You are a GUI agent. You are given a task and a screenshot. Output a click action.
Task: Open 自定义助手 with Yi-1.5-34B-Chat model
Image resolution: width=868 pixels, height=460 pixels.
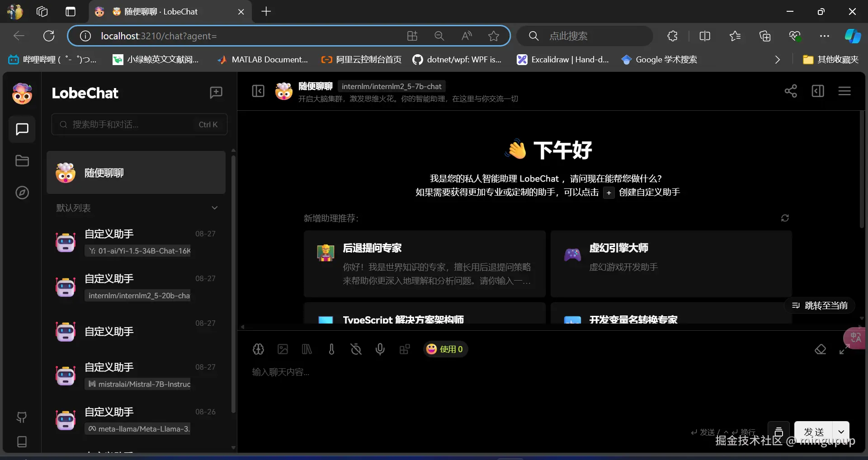136,242
